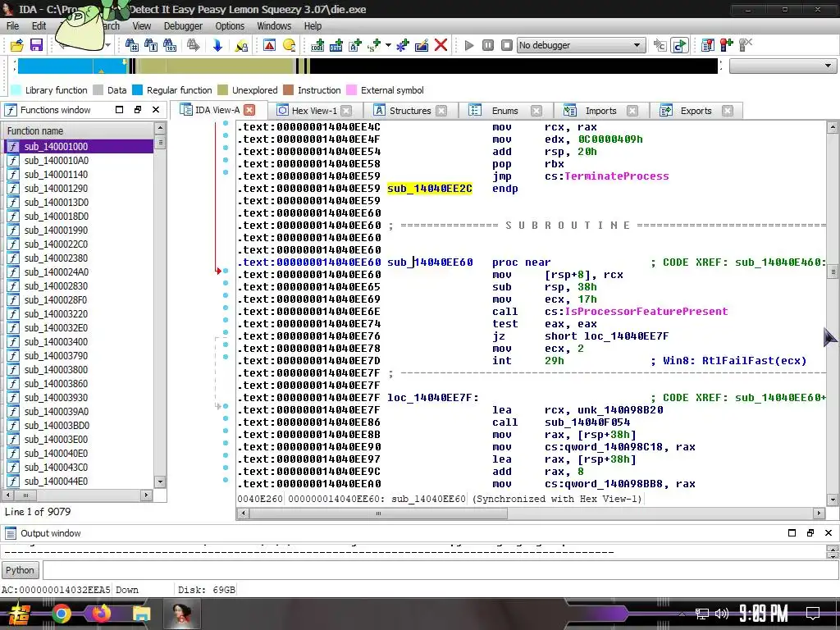Select sub_1400022C0 in the function list
Screen dimensions: 840x630
79,244
